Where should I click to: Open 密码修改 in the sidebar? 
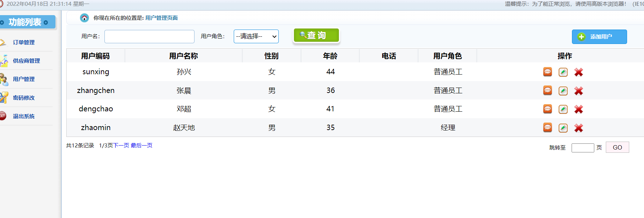click(24, 98)
